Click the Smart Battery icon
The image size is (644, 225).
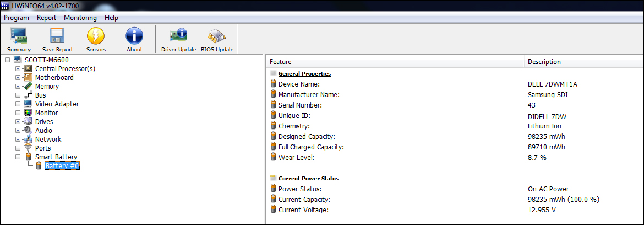[28, 157]
